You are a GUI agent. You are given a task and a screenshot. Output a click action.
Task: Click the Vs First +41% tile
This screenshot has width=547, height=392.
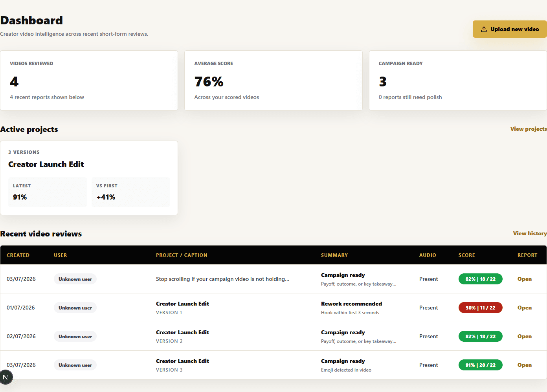coord(131,192)
